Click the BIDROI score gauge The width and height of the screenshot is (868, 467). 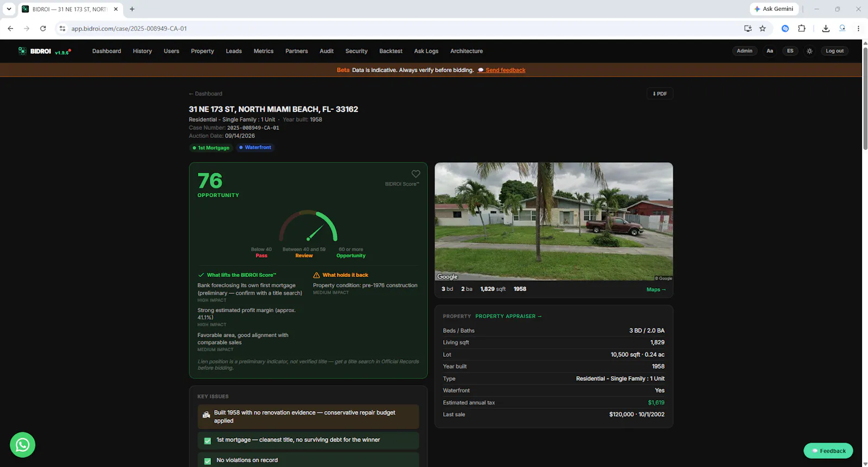308,226
